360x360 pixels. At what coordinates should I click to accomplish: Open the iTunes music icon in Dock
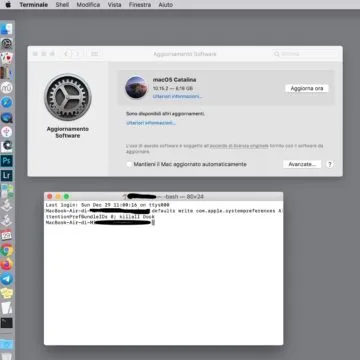coord(6,132)
